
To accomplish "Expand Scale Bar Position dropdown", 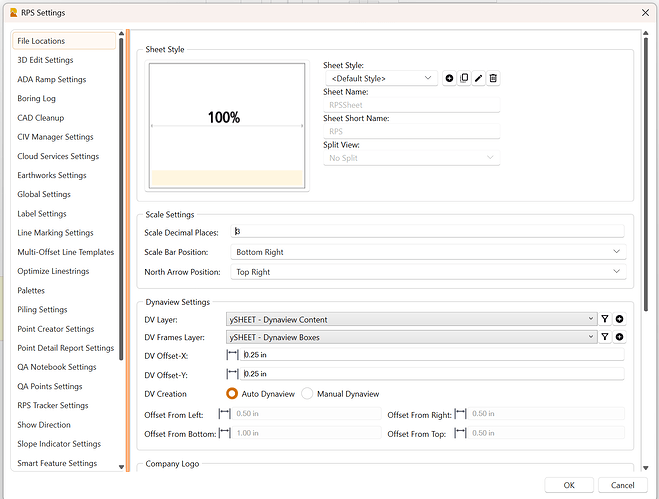I will coord(427,252).
